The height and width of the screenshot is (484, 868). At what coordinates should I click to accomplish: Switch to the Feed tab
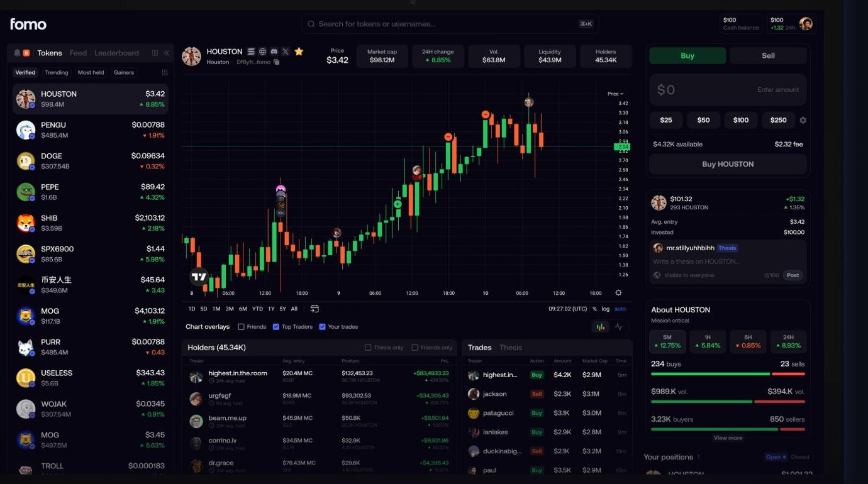click(78, 53)
